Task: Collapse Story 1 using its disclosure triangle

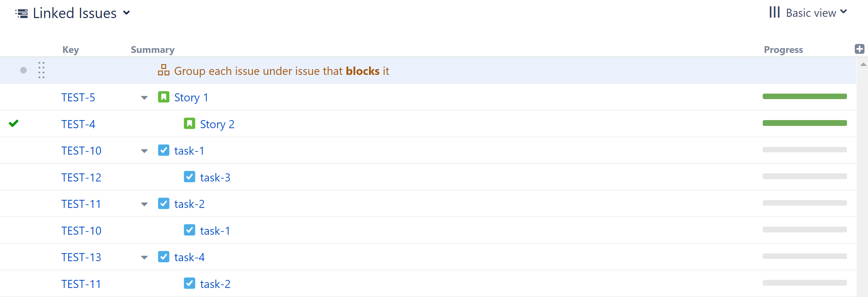Action: tap(144, 97)
